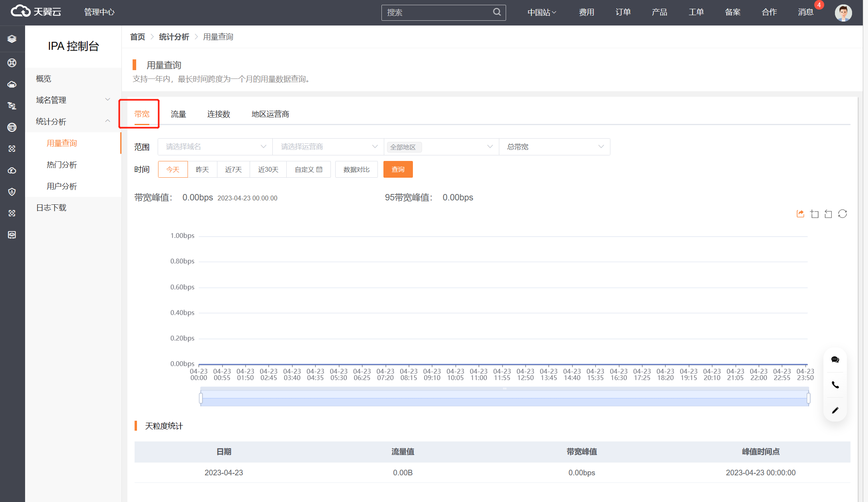
Task: Open the 请选择域名 dropdown
Action: click(x=215, y=147)
